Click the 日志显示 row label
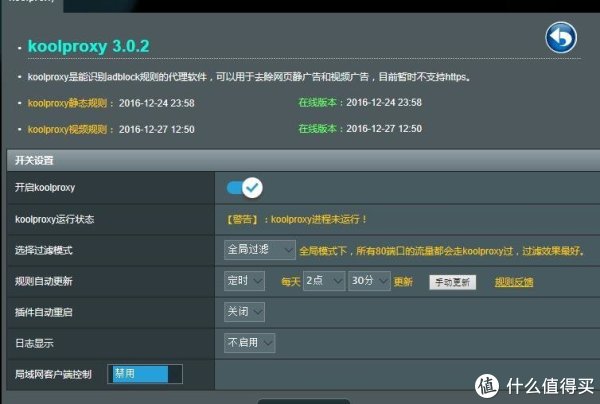 pos(34,343)
